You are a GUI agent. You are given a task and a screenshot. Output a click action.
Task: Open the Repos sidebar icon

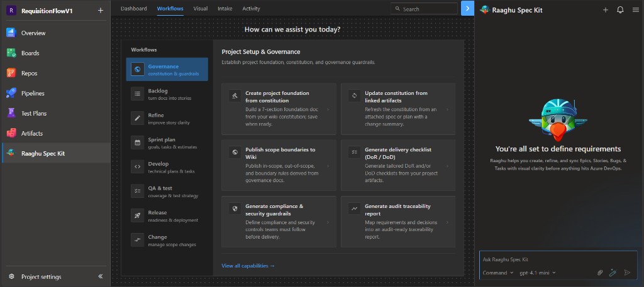[11, 73]
